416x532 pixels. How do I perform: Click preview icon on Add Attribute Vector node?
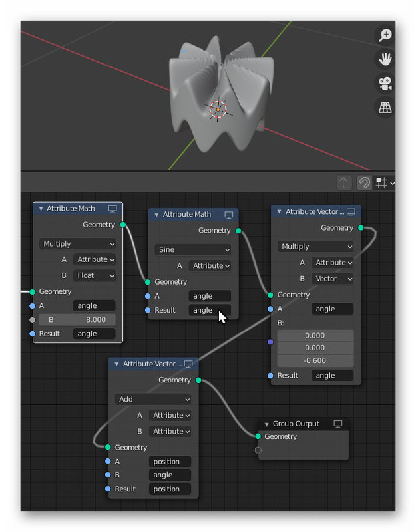[188, 364]
